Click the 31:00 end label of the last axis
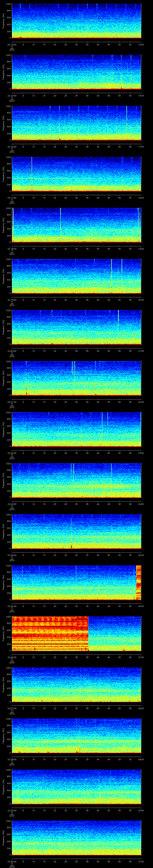Screen dimensions: 153x868 click(x=141, y=861)
